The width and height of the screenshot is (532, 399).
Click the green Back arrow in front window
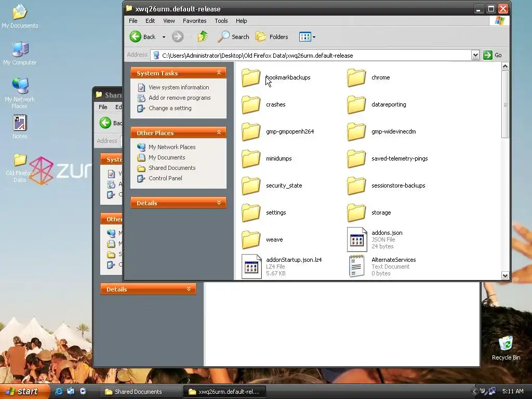[136, 37]
